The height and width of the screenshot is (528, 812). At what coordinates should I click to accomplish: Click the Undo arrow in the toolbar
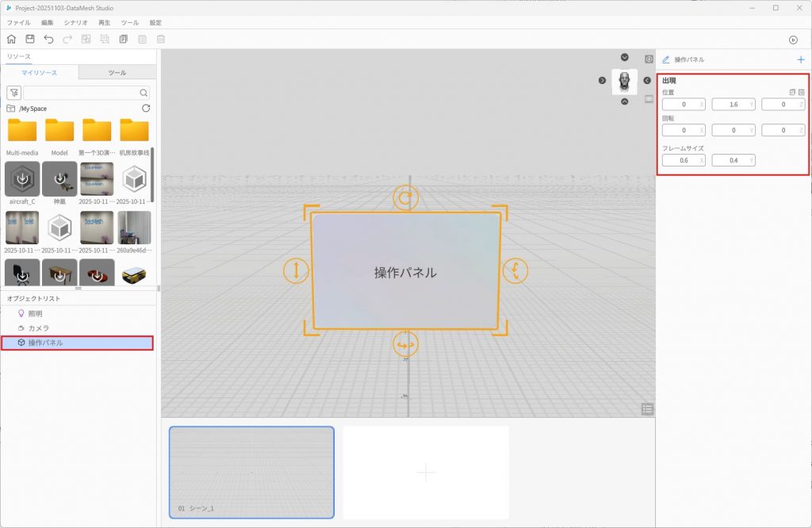click(49, 39)
